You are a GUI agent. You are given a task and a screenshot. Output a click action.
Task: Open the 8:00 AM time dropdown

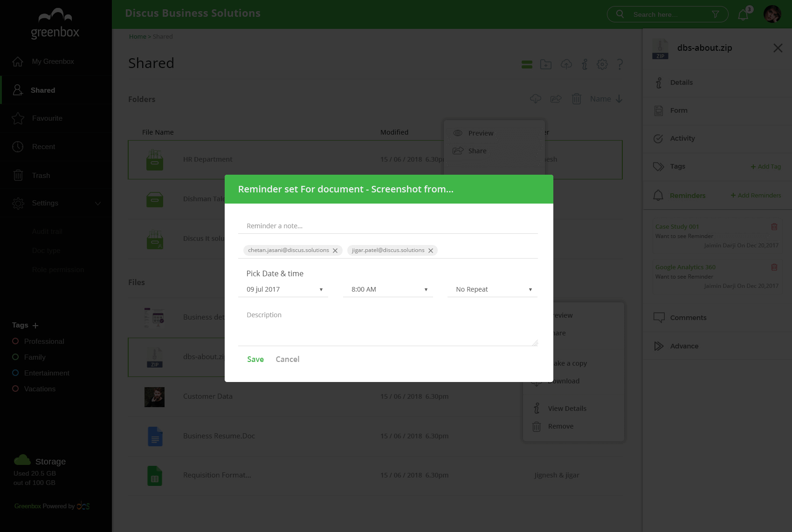tap(389, 289)
